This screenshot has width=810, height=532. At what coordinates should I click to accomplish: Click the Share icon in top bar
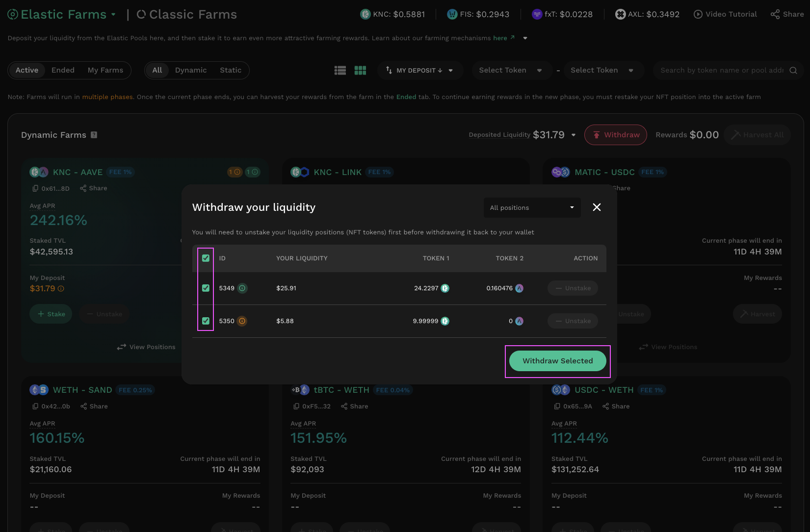click(775, 14)
